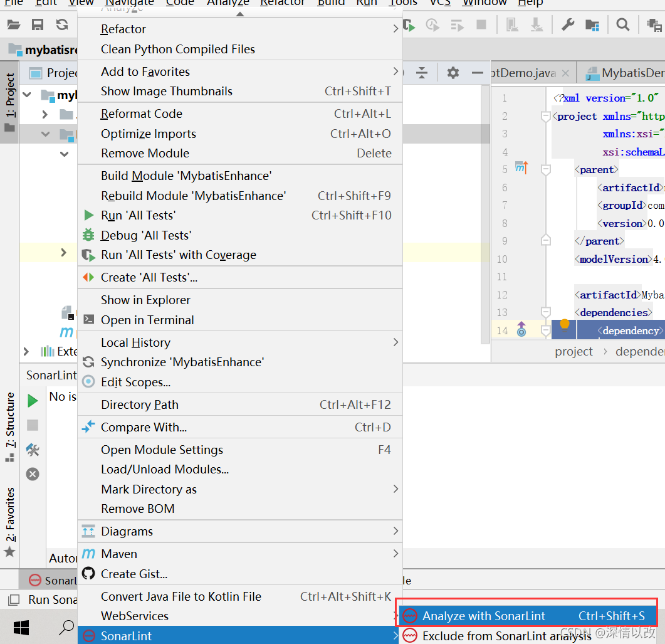Viewport: 665px width, 644px height.
Task: Open the 2: Favorites side tool tab
Action: click(10, 522)
